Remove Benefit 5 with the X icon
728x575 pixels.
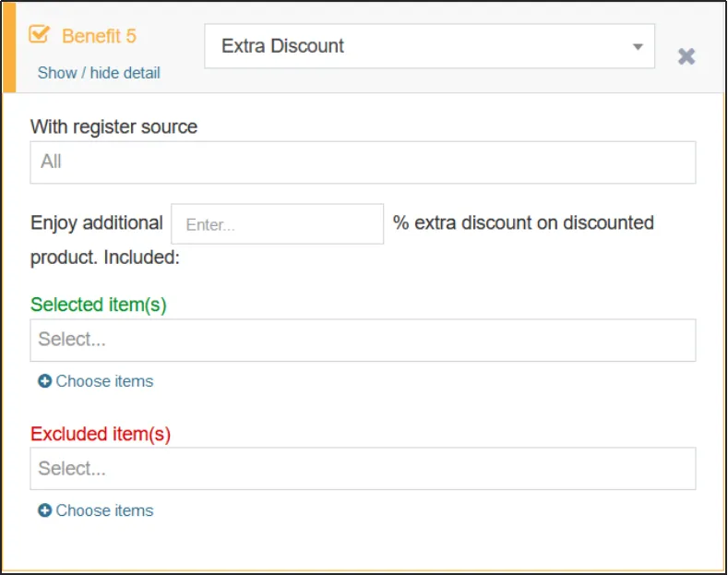pyautogui.click(x=686, y=56)
